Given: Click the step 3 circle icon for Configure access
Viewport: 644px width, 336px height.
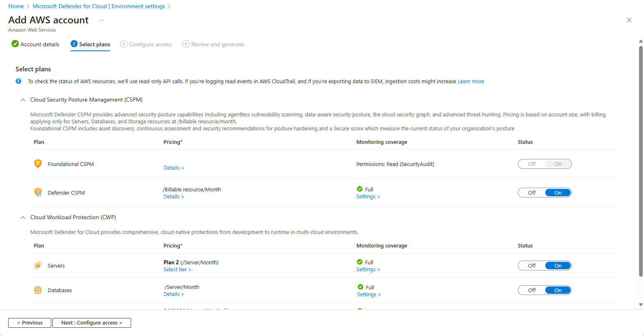Looking at the screenshot, I should click(123, 44).
